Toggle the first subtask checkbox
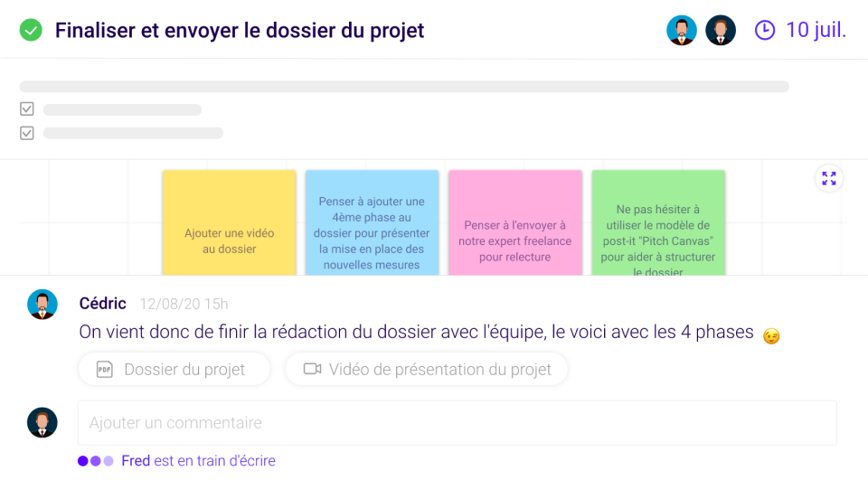 (27, 109)
